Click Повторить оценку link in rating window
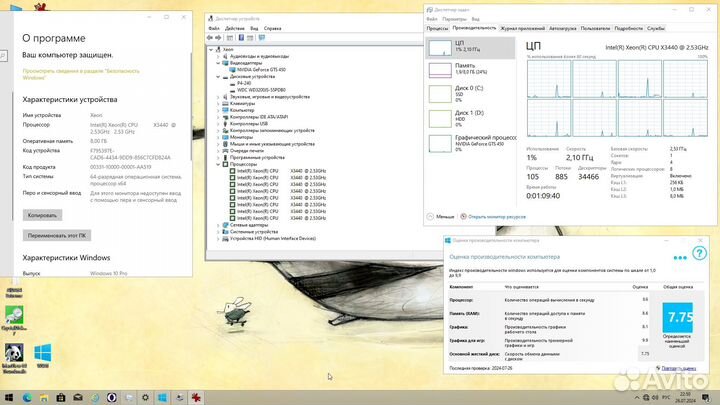This screenshot has height=405, width=720. (678, 368)
